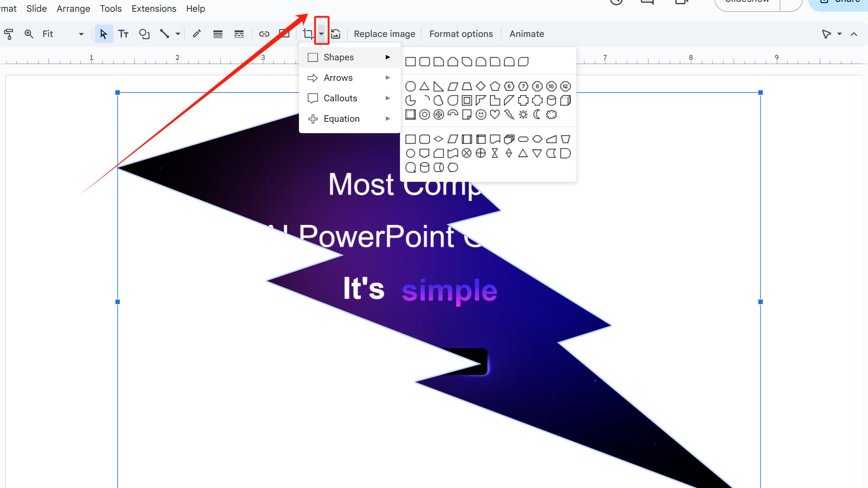Expand the Line tool options arrow
This screenshot has height=488, width=868.
[x=178, y=34]
